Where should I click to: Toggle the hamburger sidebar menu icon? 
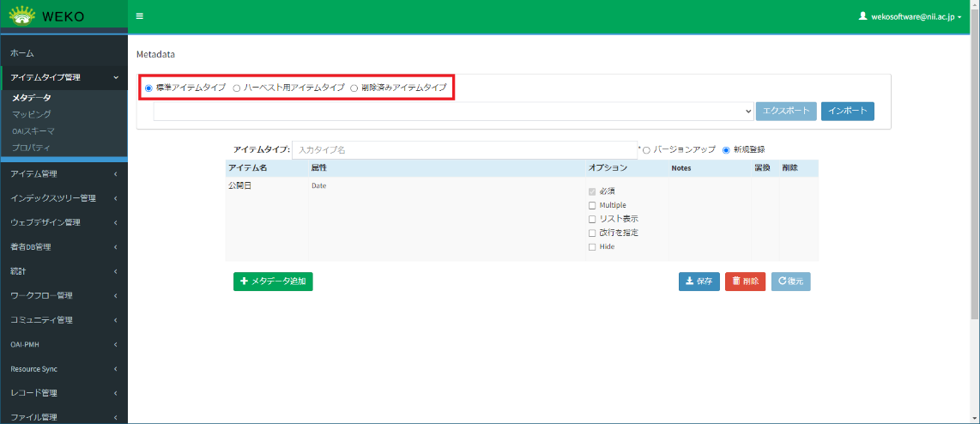[140, 16]
